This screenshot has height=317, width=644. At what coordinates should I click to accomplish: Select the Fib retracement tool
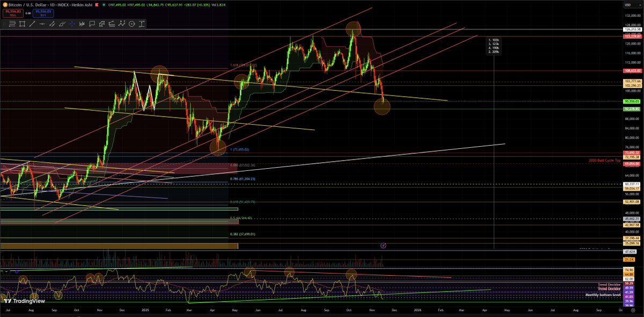pos(112,24)
